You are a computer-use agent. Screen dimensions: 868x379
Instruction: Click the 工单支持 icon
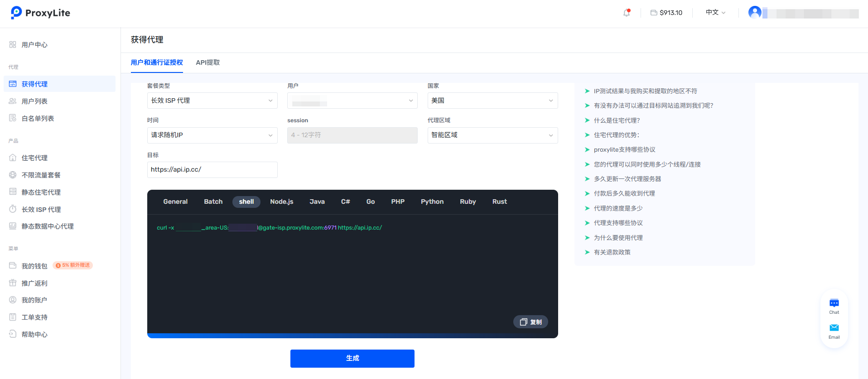point(13,317)
